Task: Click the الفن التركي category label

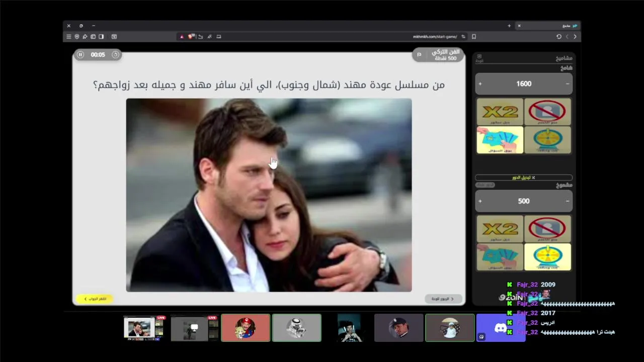Action: coord(446,52)
